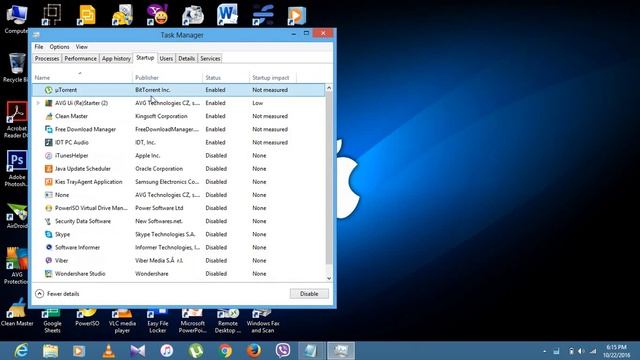Launch Firefox from the taskbar
This screenshot has width=640, height=360.
[x=254, y=351]
